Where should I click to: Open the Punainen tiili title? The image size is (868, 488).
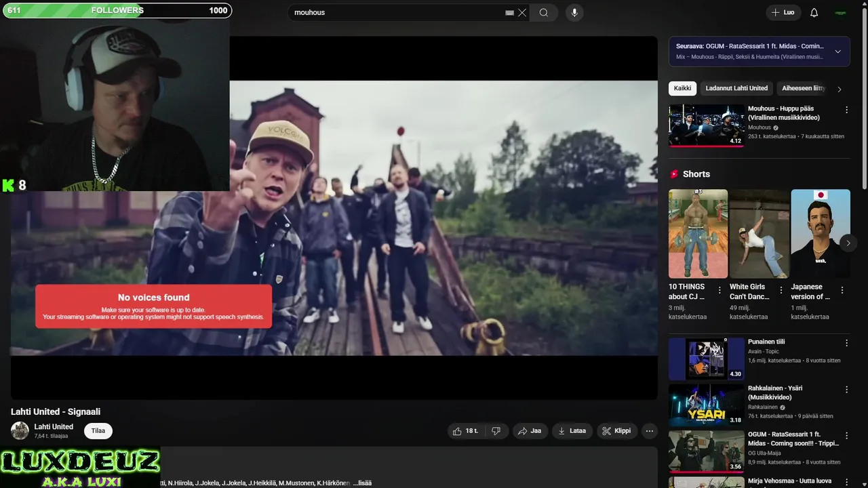766,342
